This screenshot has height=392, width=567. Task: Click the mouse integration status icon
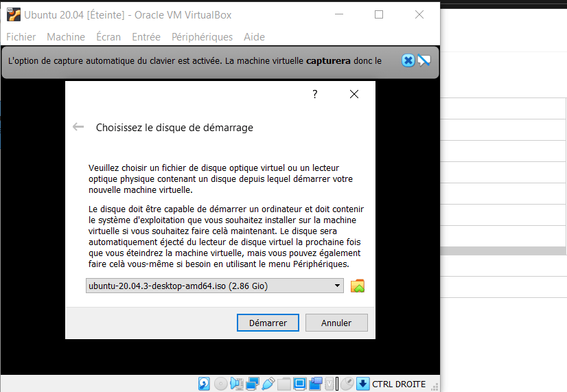347,384
